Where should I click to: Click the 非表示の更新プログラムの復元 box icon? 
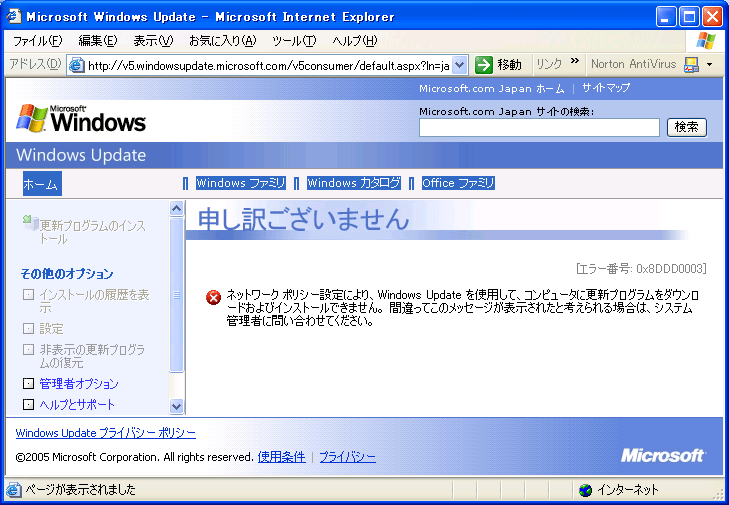(28, 349)
